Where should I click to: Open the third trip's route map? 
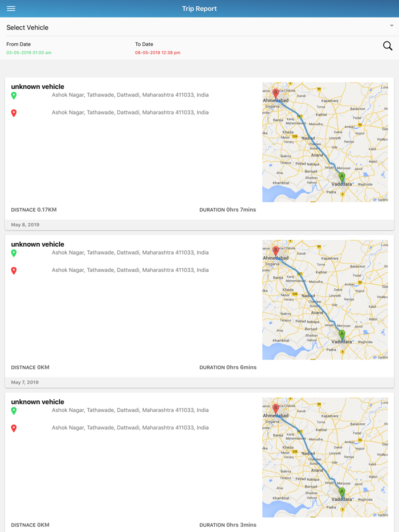click(325, 457)
